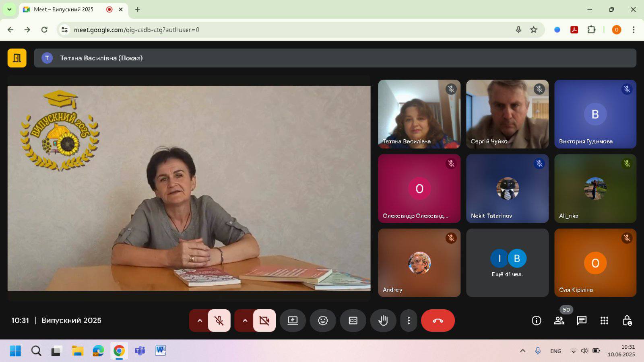This screenshot has width=644, height=362.
Task: Open a new browser tab
Action: [x=138, y=9]
